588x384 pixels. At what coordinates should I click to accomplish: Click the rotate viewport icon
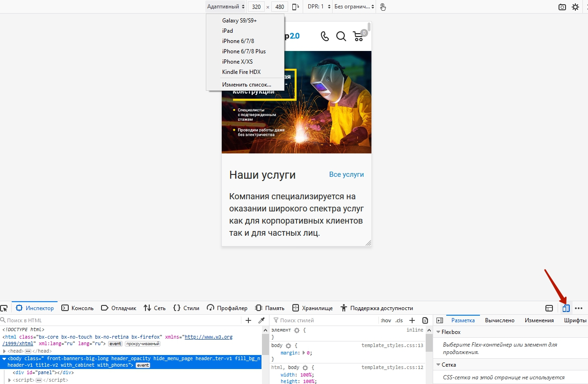pos(295,7)
